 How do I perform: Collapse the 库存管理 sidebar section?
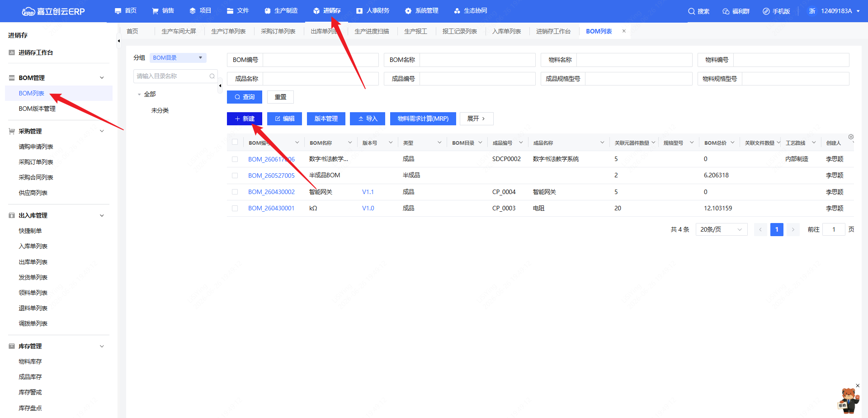coord(102,346)
